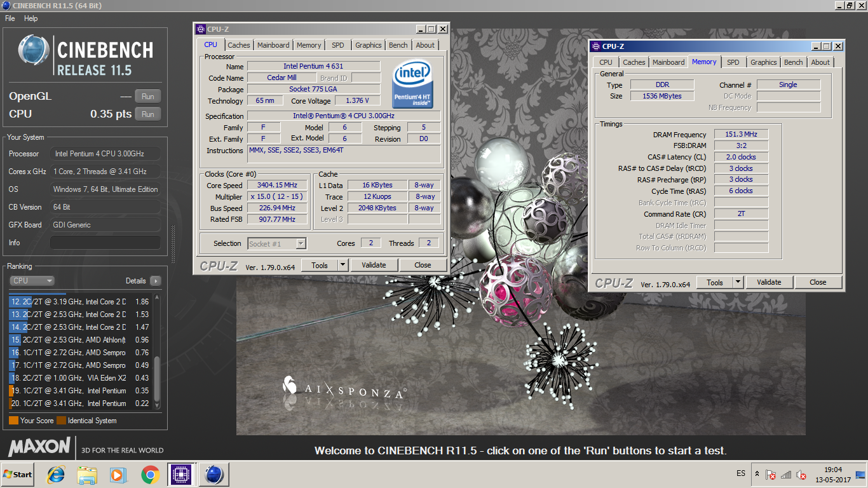
Task: Click the taskbar clock showing 19:04
Action: coord(832,474)
